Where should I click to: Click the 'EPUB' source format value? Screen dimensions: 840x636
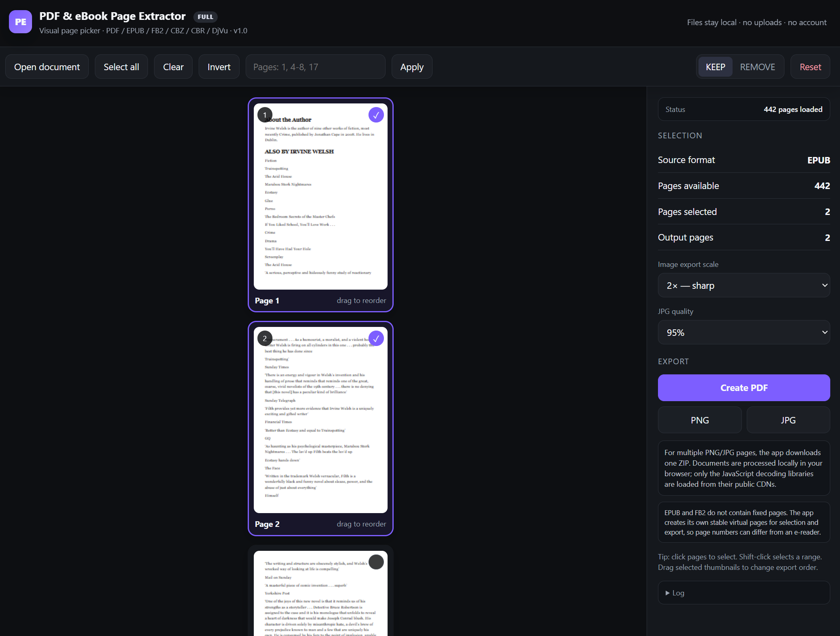[x=819, y=160]
